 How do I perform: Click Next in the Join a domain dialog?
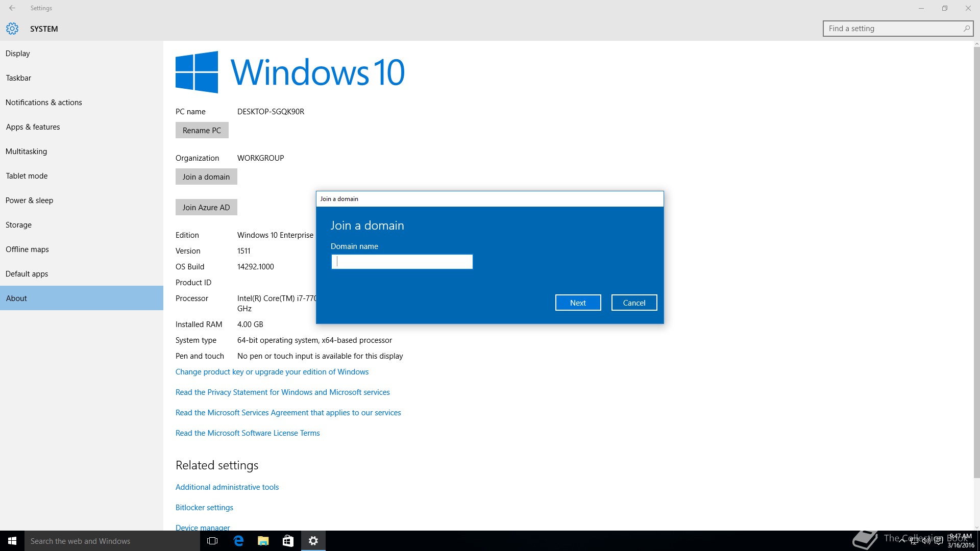pyautogui.click(x=578, y=303)
